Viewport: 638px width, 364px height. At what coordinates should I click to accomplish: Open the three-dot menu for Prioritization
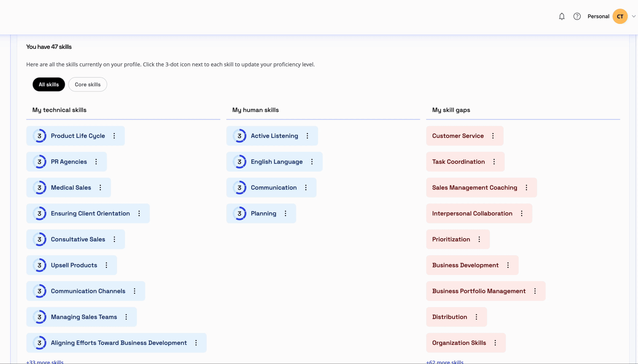tap(479, 239)
